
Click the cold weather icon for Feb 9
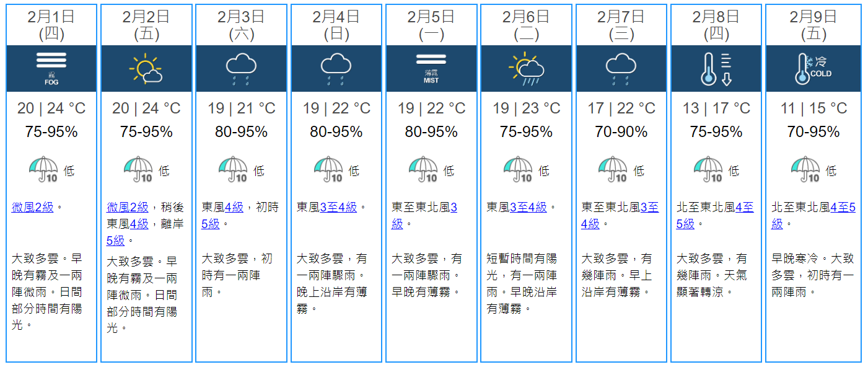pyautogui.click(x=813, y=68)
